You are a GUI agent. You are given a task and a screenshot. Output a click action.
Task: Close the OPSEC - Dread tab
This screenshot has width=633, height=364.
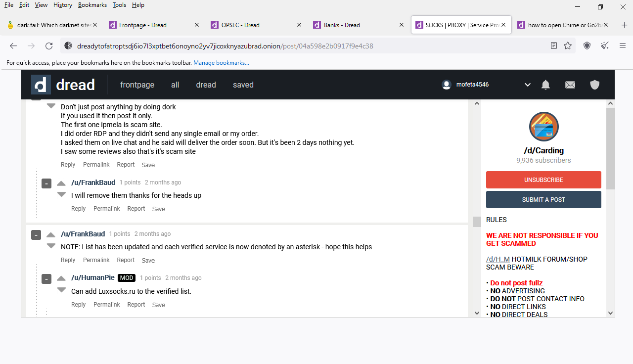click(299, 25)
